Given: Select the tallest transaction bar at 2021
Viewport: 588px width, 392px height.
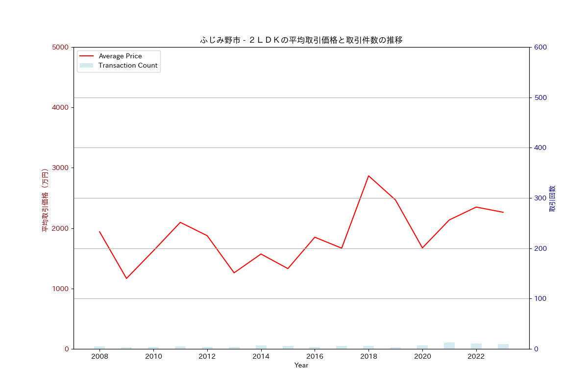Looking at the screenshot, I should (x=449, y=346).
